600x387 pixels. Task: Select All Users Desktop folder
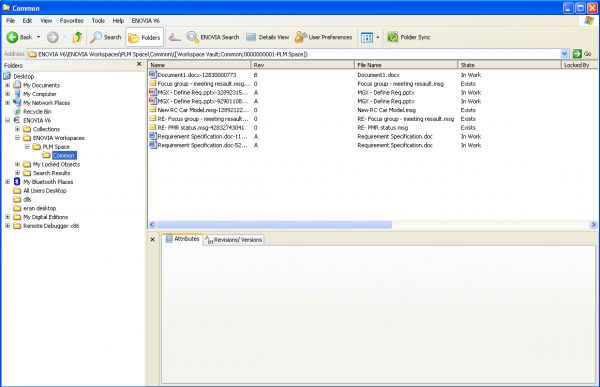click(45, 191)
